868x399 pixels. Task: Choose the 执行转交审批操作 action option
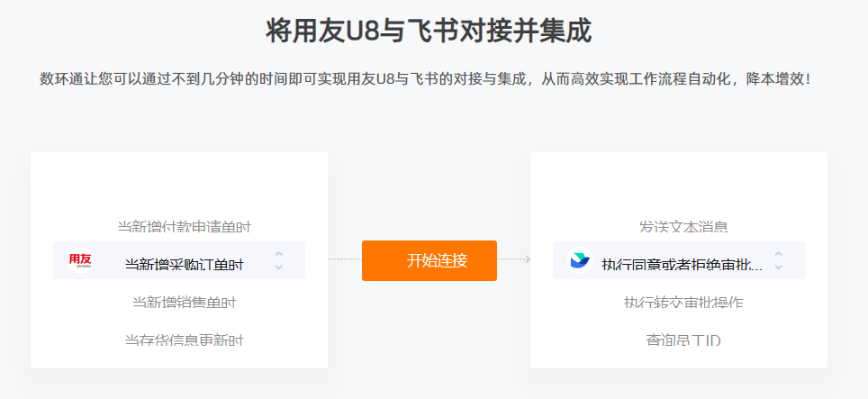683,302
